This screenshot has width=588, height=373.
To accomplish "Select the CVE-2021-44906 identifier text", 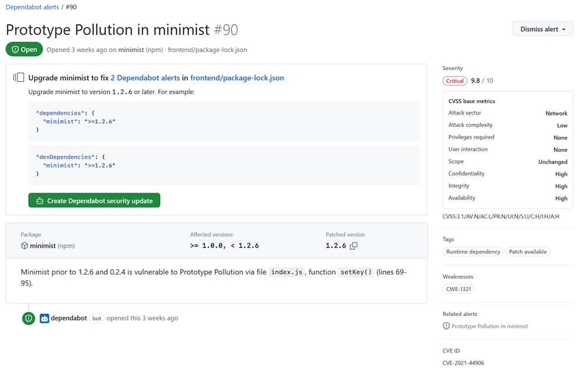I will pos(463,363).
